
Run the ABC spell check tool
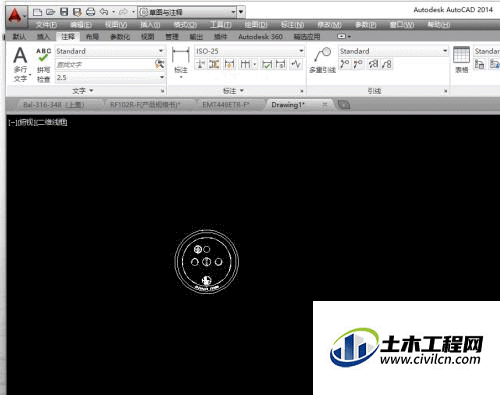click(43, 55)
